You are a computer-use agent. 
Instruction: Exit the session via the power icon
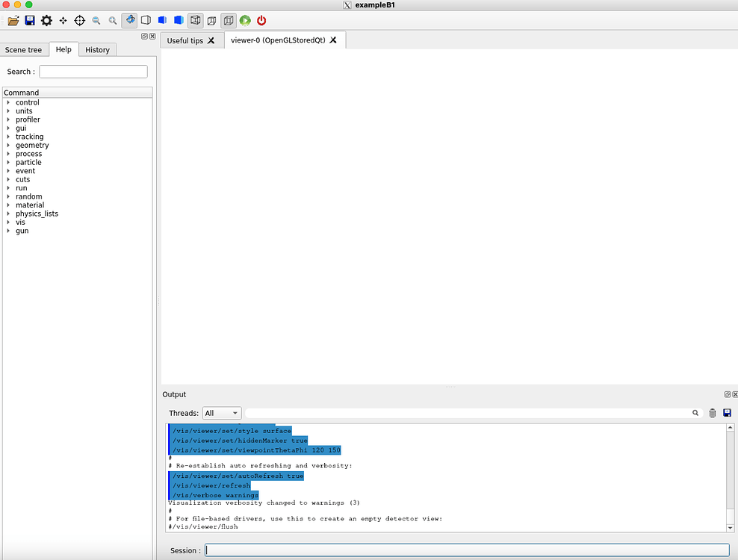(261, 20)
